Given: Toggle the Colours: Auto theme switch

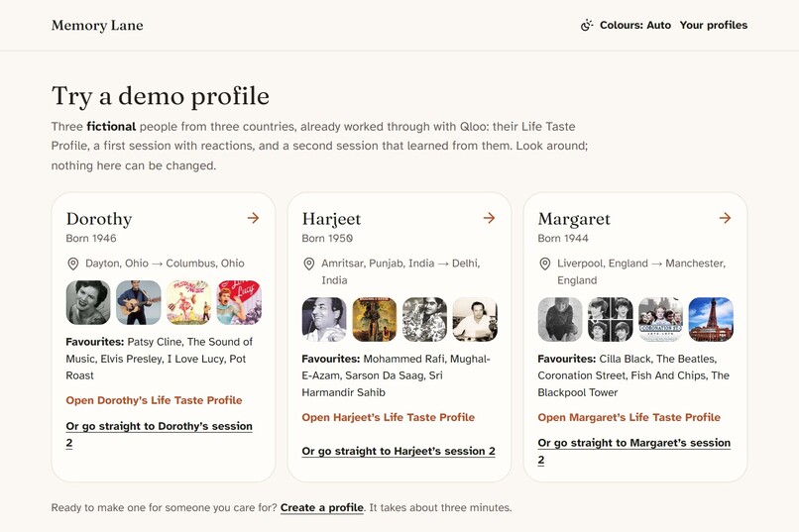Looking at the screenshot, I should click(626, 25).
